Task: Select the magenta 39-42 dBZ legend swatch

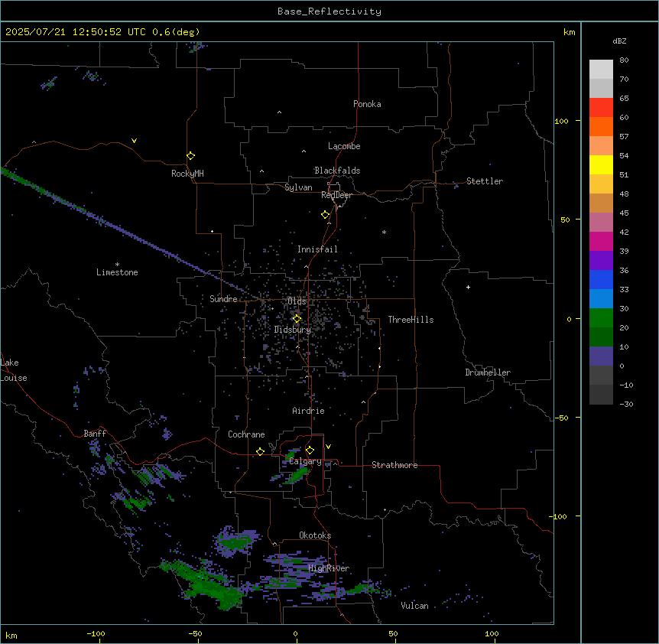Action: coord(601,241)
